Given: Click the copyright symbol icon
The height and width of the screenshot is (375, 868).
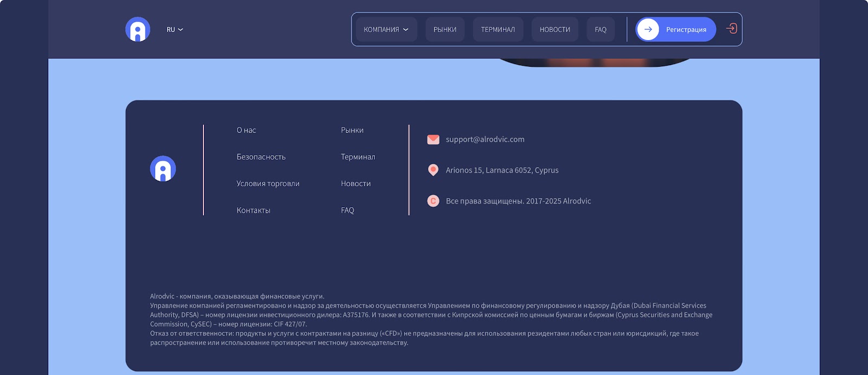Looking at the screenshot, I should coord(433,201).
